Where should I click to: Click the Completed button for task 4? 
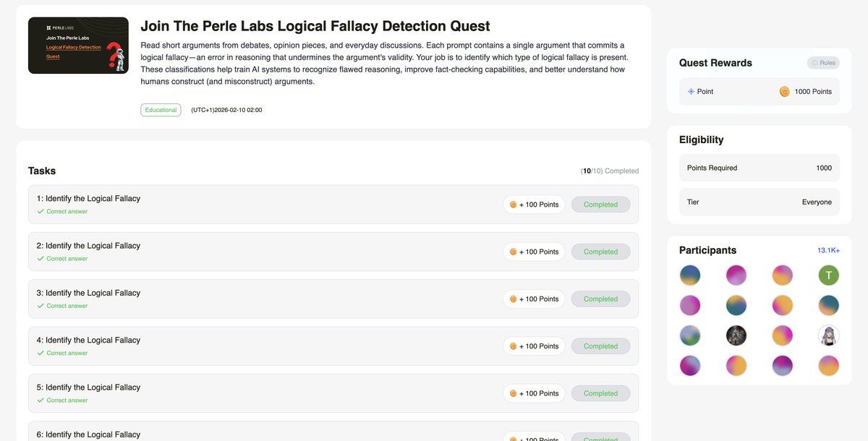coord(600,346)
